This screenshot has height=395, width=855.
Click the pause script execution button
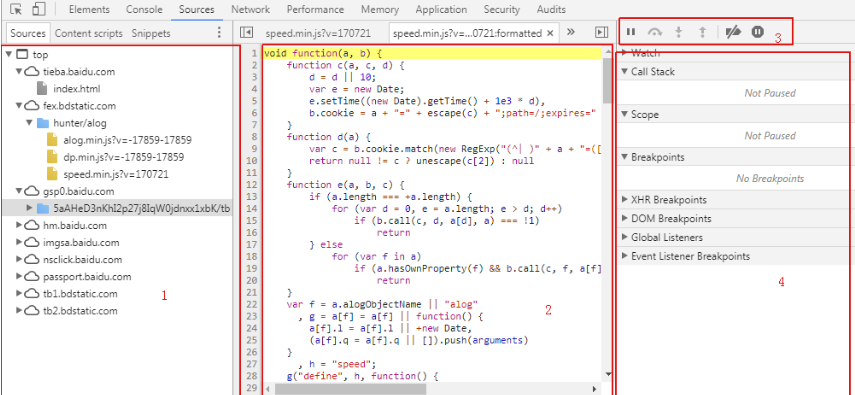click(x=631, y=32)
